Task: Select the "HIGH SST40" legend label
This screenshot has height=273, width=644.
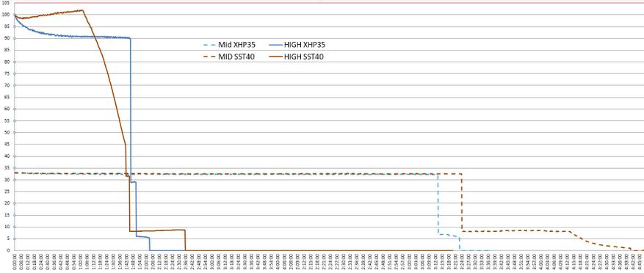Action: click(304, 57)
